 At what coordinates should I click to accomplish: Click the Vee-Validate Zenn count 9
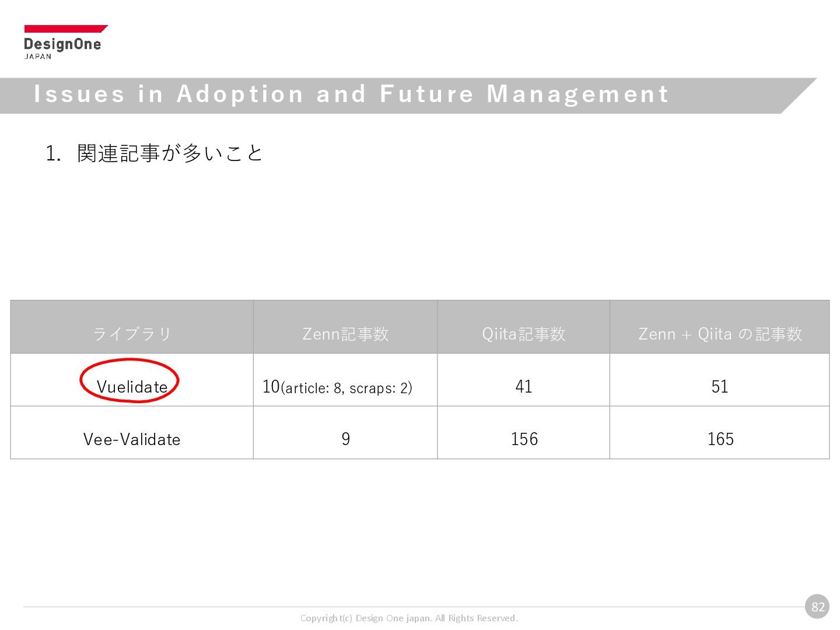(345, 439)
